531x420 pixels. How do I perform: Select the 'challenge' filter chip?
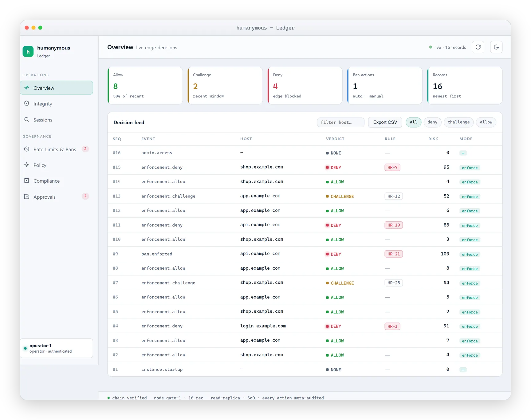point(458,122)
